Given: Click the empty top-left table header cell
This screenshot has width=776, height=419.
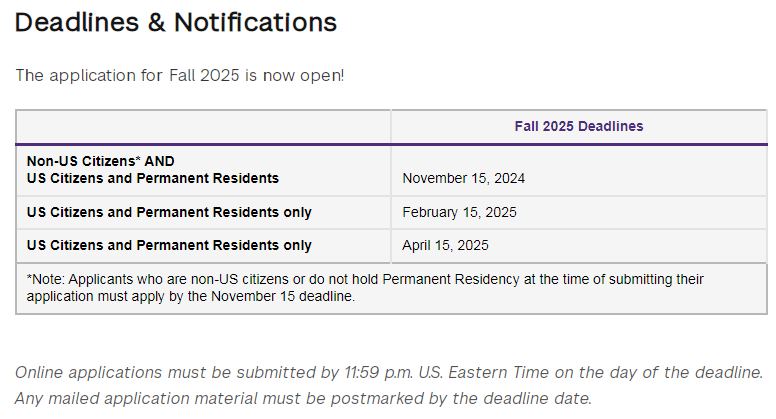Looking at the screenshot, I should (203, 127).
